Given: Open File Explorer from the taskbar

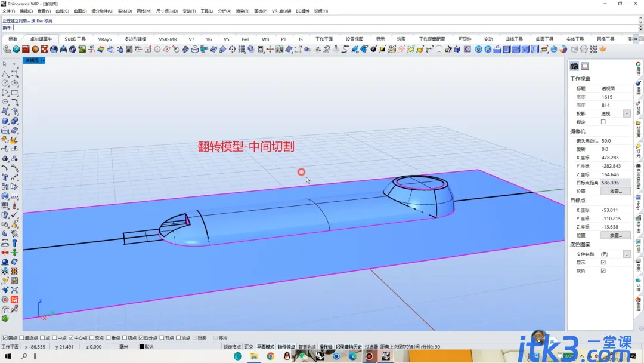Looking at the screenshot, I should 254,356.
